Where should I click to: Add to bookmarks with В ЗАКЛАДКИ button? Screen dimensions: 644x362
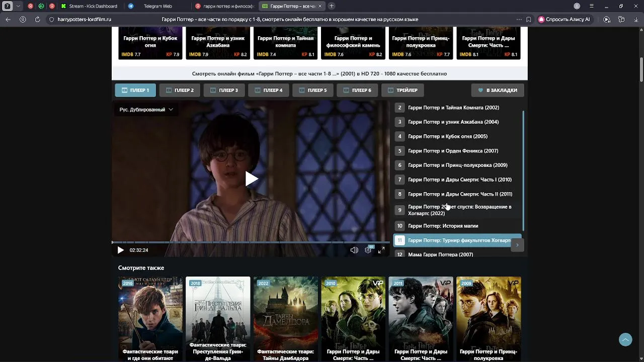pos(498,90)
